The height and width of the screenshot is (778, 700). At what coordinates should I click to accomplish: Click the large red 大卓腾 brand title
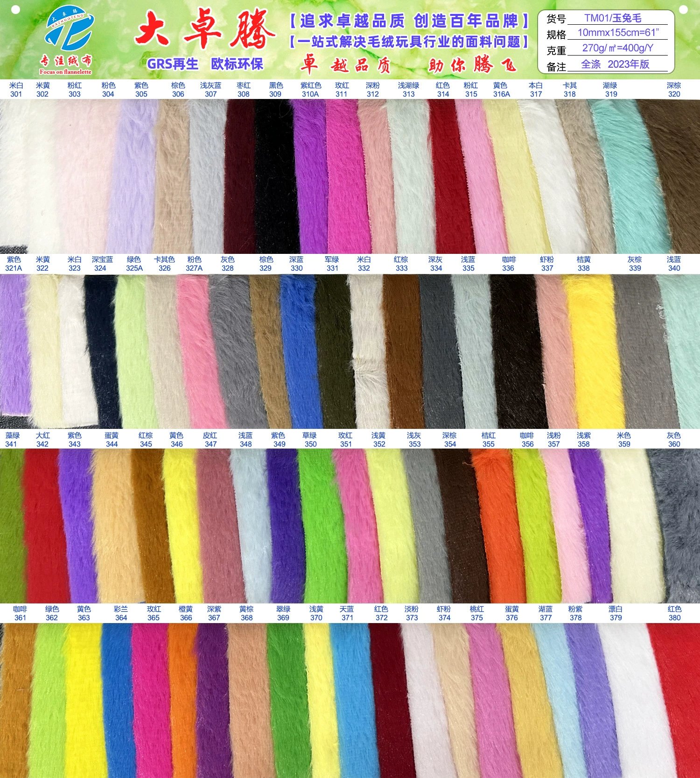pos(204,30)
